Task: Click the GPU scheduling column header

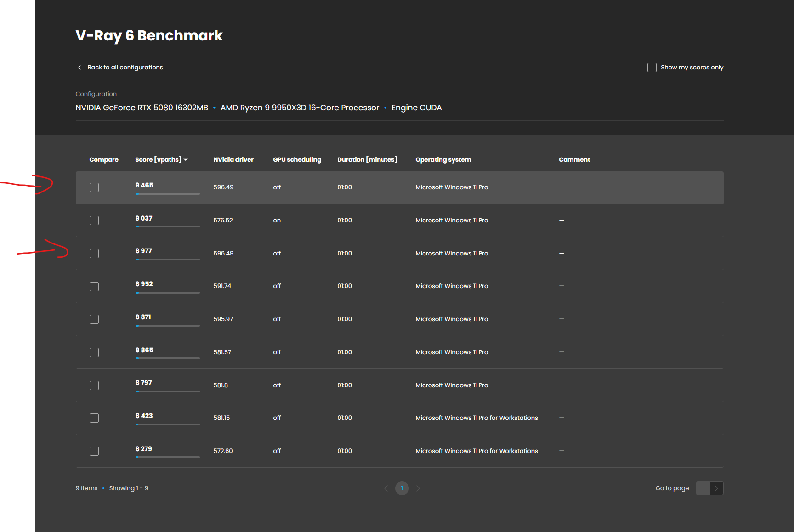Action: 297,160
